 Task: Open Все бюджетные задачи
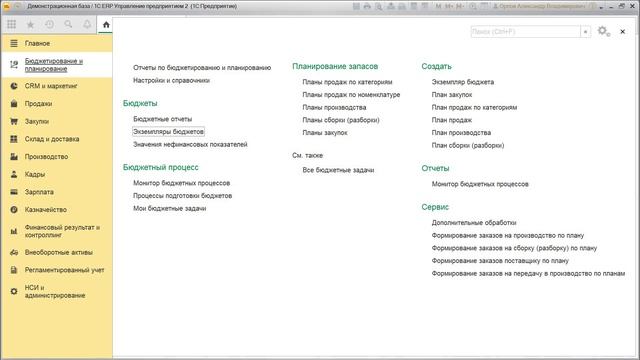338,170
